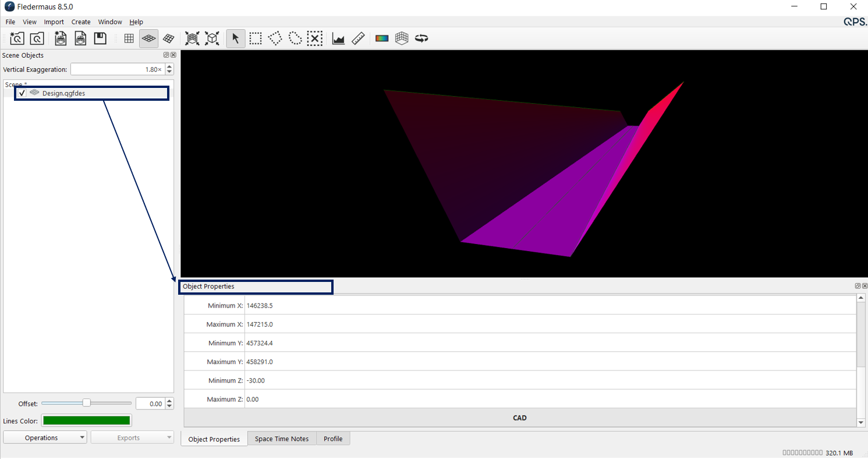Viewport: 868px width, 459px height.
Task: Activate the ruler measurement tool
Action: point(358,38)
